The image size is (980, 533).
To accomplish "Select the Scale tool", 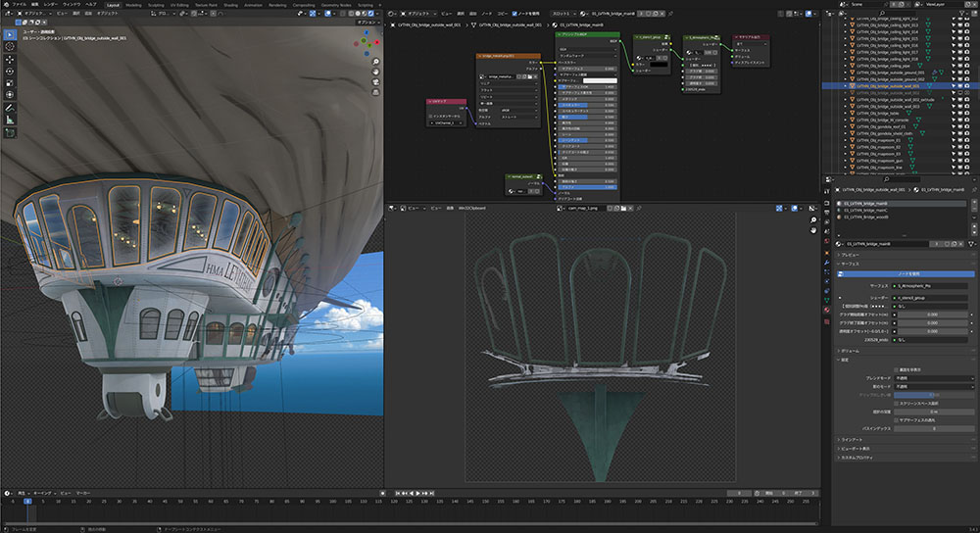I will pos(10,83).
